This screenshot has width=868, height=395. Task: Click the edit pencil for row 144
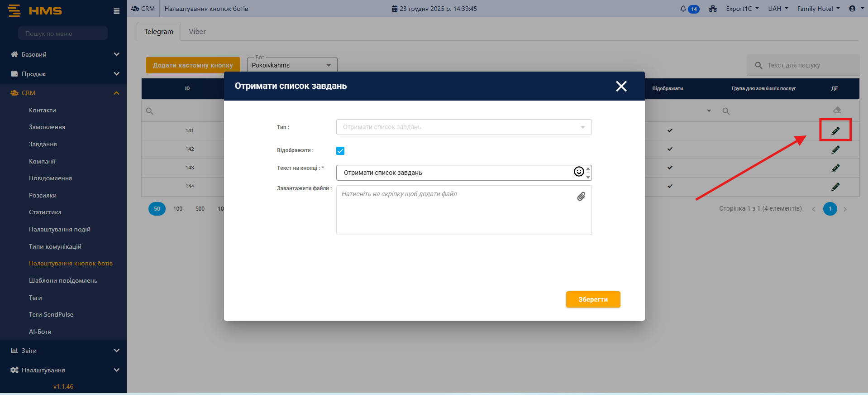click(835, 187)
